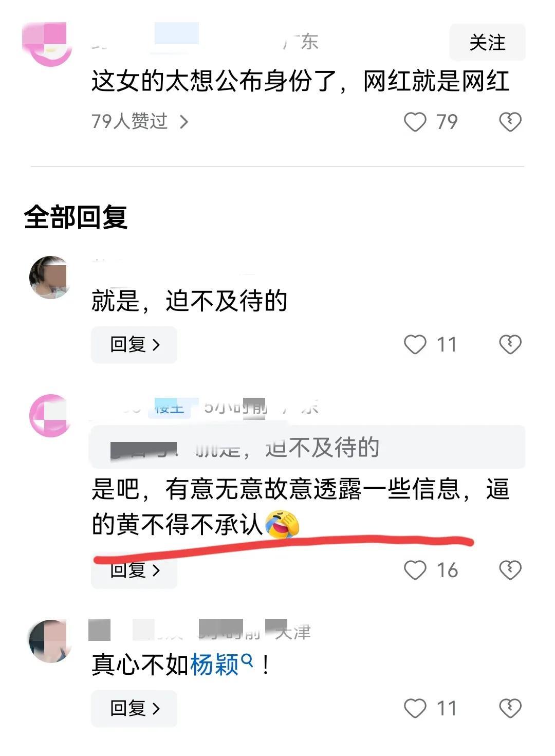This screenshot has height=756, width=555.
Task: Follow the top commenter via 关注
Action: (487, 42)
